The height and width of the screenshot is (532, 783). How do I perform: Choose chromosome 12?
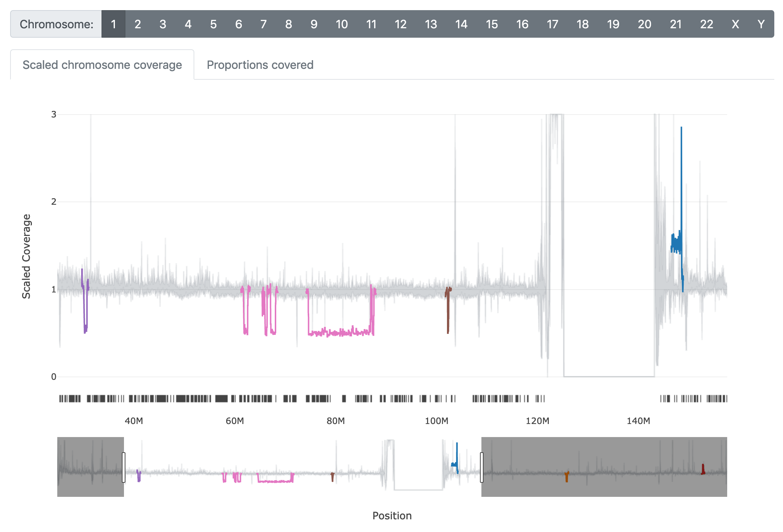(x=400, y=24)
